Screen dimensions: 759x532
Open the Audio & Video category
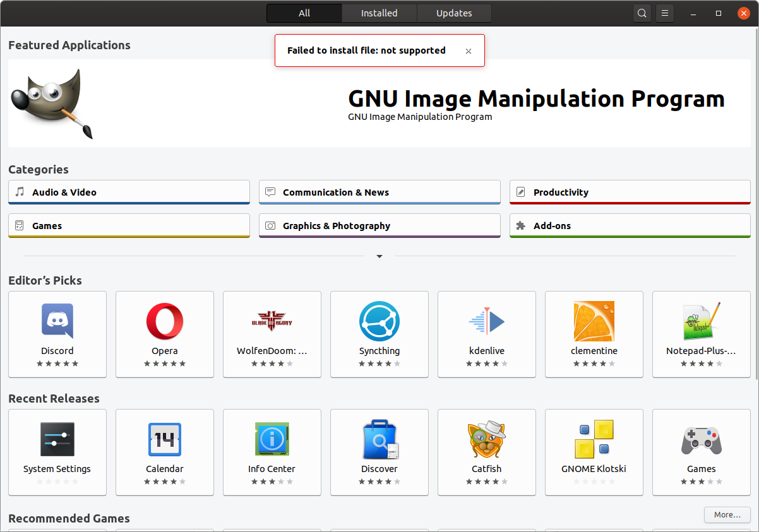129,192
